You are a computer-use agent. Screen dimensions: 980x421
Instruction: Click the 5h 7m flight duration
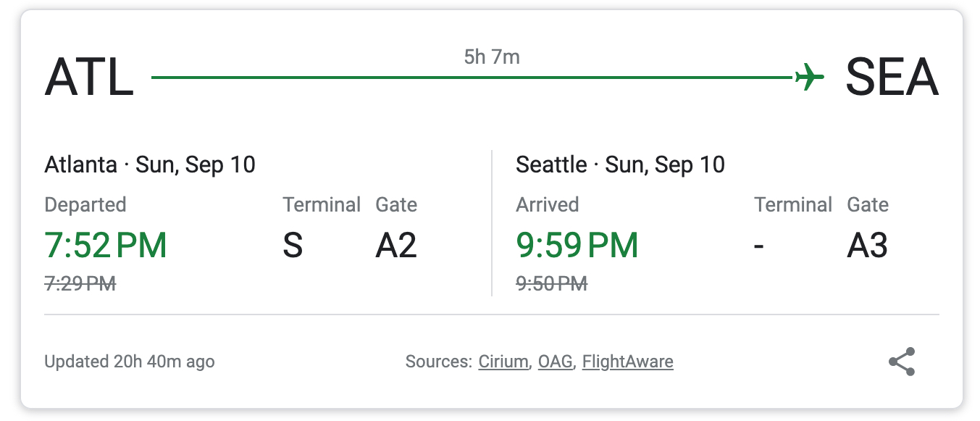(x=492, y=57)
